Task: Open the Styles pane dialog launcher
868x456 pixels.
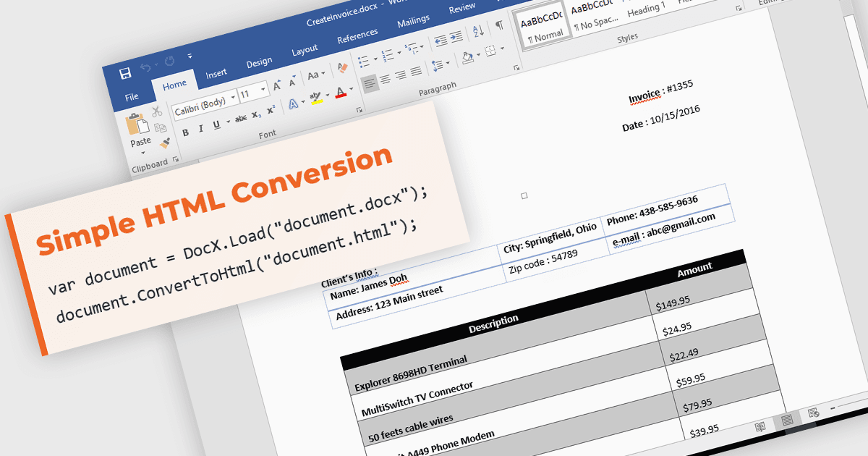Action: (738, 9)
